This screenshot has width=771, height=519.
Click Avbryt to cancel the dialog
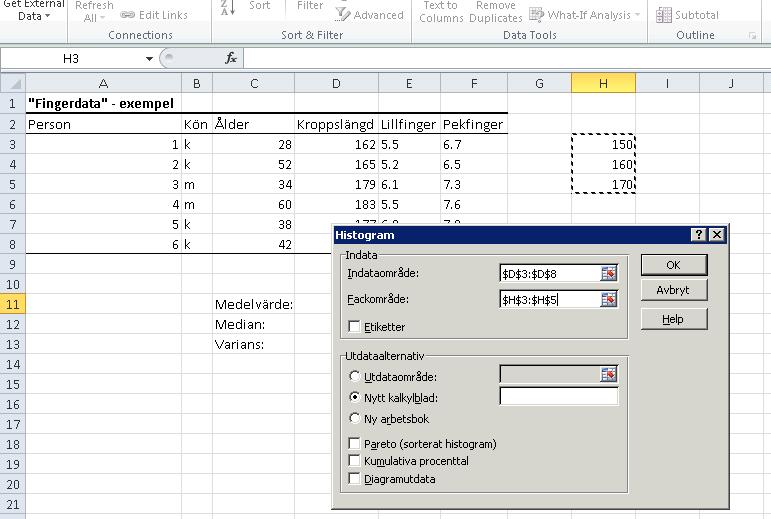point(674,290)
